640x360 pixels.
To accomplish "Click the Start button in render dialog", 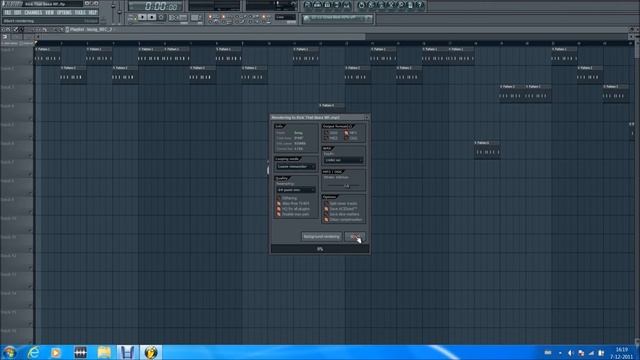I will click(x=354, y=236).
